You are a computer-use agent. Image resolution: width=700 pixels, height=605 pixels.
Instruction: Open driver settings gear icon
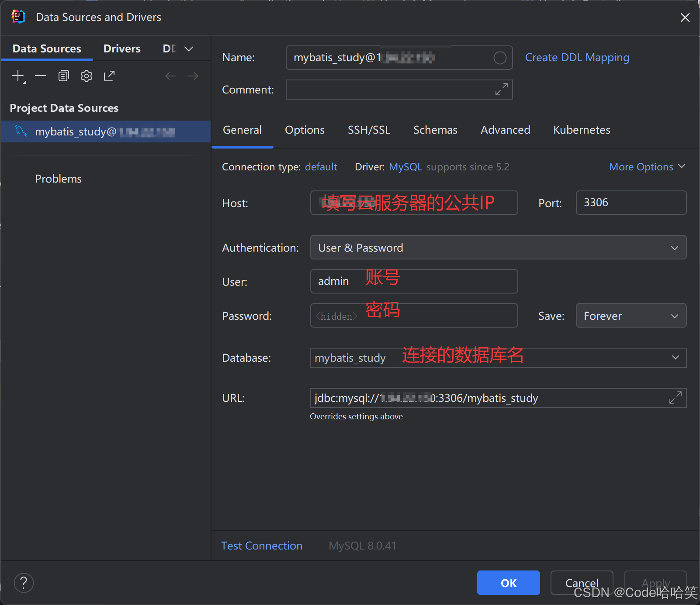point(87,76)
